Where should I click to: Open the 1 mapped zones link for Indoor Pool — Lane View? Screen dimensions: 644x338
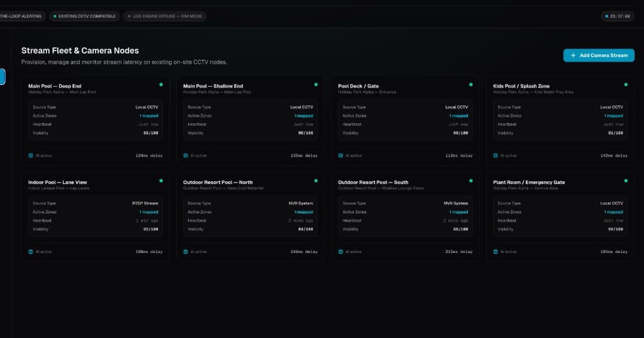click(148, 212)
